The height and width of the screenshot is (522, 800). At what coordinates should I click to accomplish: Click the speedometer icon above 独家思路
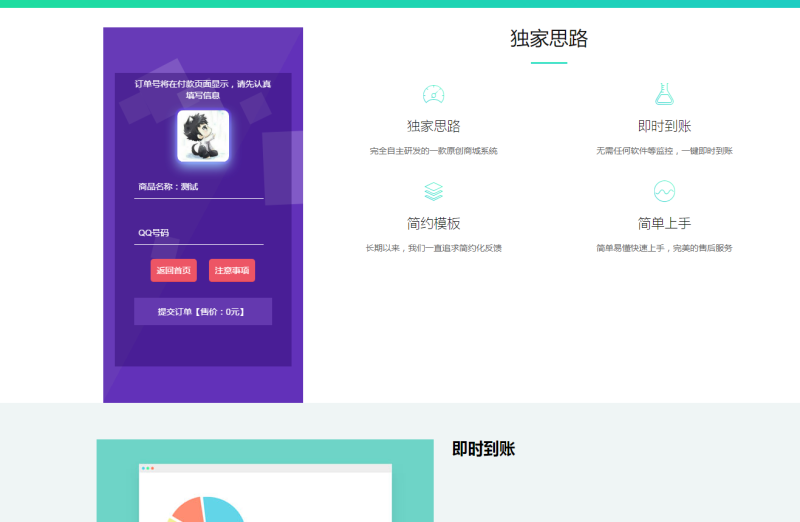coord(433,94)
